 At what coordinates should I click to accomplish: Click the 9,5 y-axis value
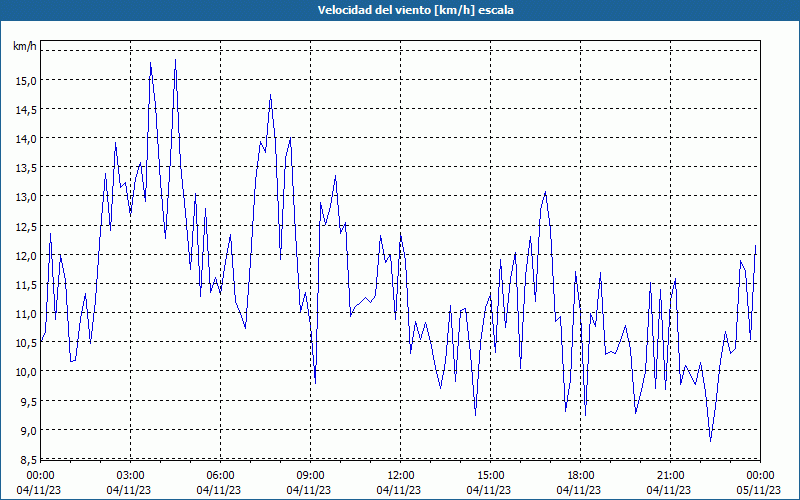28,401
